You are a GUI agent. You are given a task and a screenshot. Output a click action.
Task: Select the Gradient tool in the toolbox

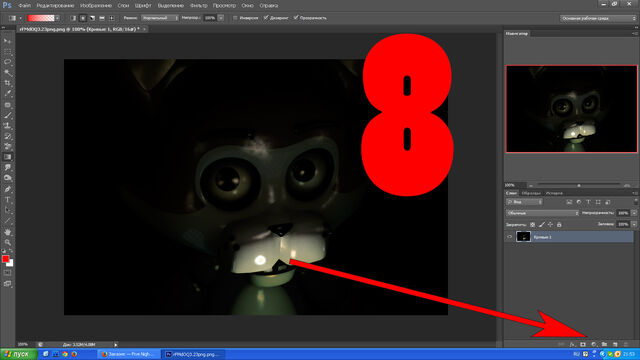[x=7, y=157]
